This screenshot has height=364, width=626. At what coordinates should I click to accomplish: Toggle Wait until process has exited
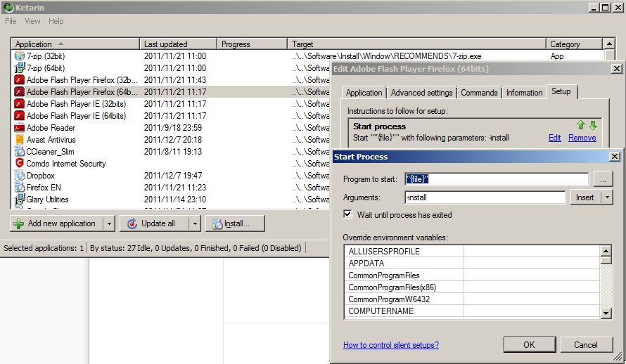click(347, 214)
